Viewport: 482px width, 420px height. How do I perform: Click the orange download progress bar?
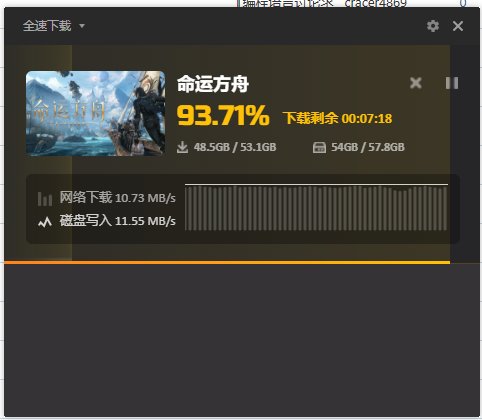[227, 263]
